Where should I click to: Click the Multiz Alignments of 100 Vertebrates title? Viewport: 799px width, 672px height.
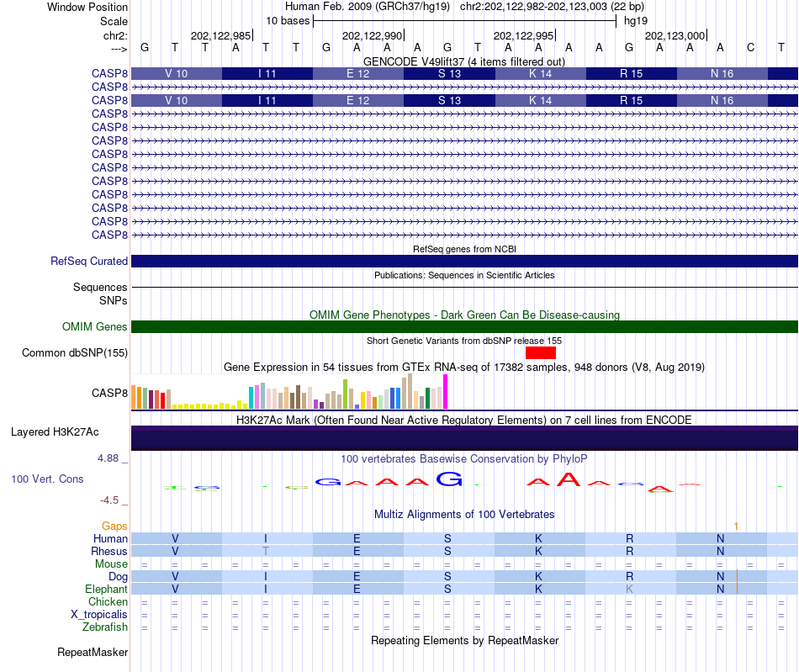coord(463,514)
